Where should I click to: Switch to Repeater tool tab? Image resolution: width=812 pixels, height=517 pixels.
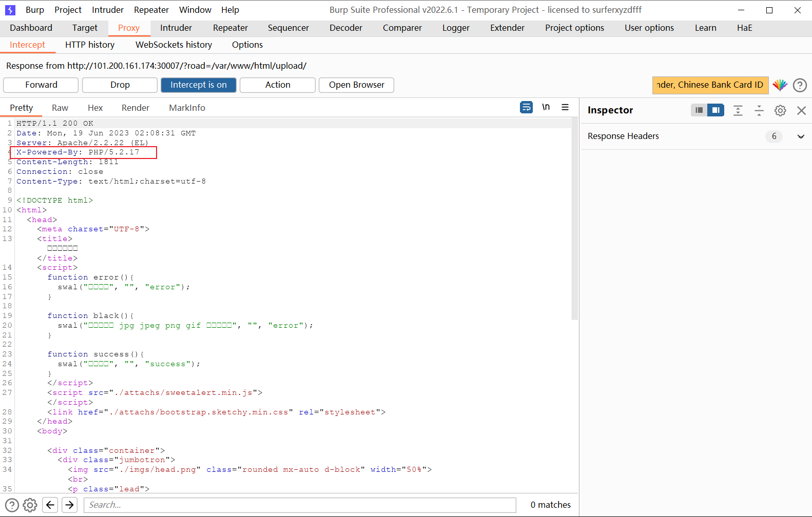[230, 28]
